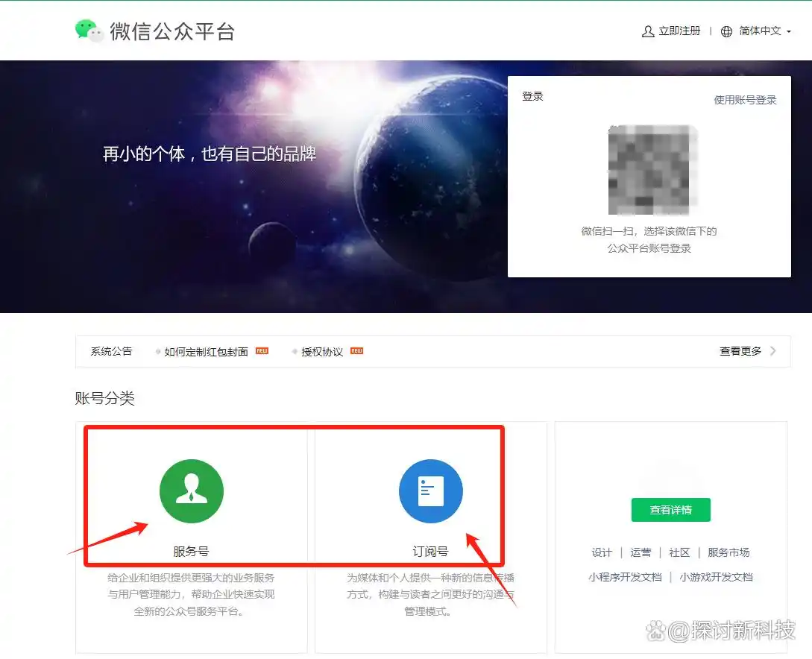Open the 社区 community link
Viewport: 812px width, 659px height.
tap(679, 552)
